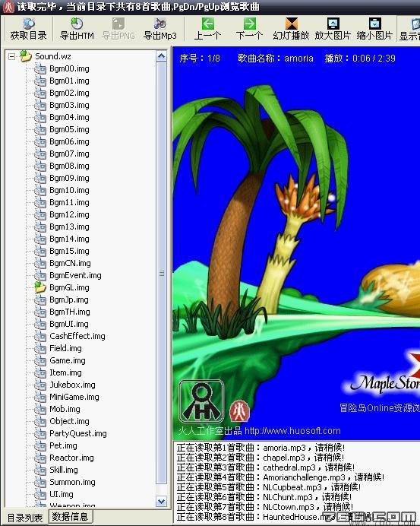This screenshot has width=420, height=526.
Task: Select BgmCN.img in the tree
Action: [70, 263]
